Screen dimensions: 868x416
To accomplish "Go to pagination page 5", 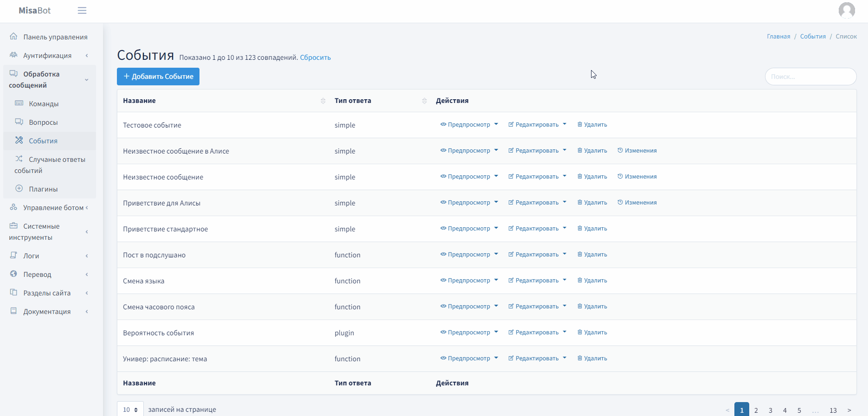I will 799,410.
